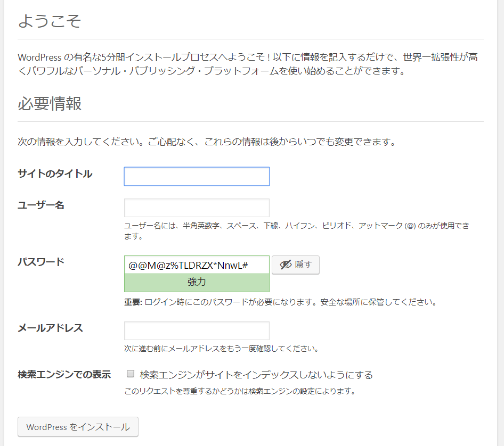Click the ようこそ heading

(x=49, y=21)
